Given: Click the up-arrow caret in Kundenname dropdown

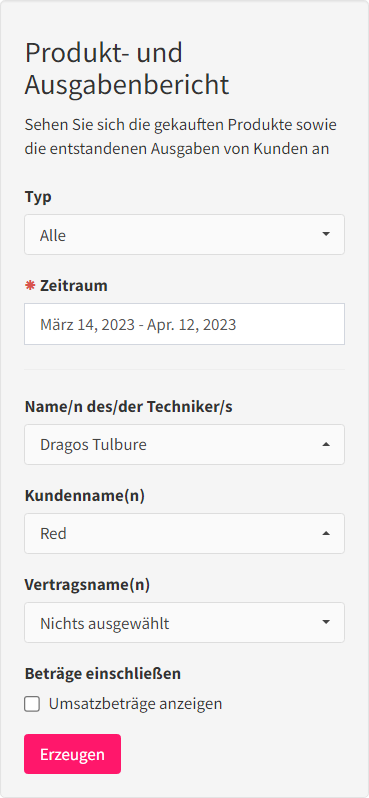Looking at the screenshot, I should [326, 533].
